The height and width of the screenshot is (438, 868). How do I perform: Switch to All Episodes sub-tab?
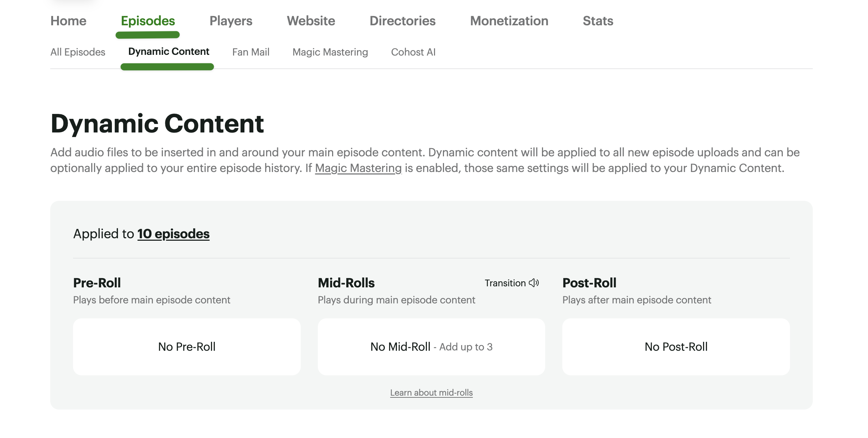coord(78,52)
